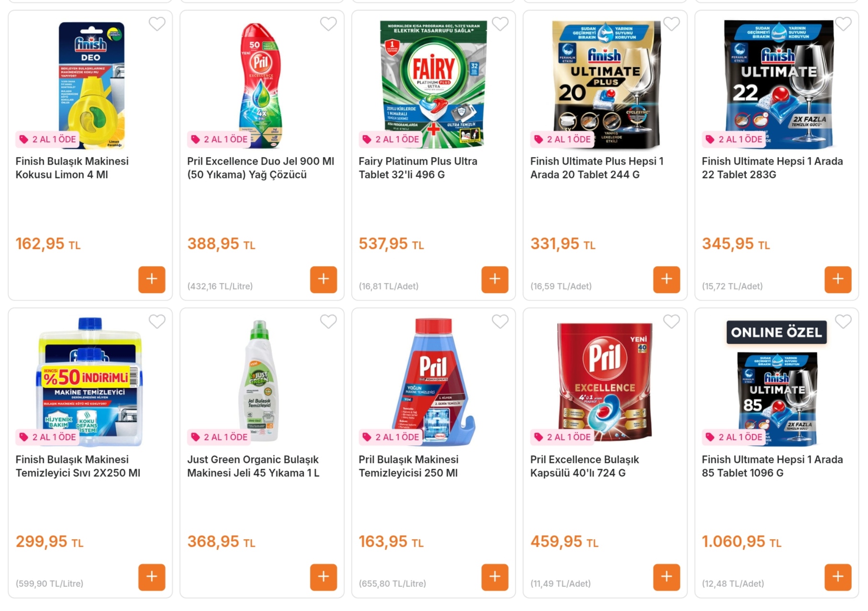
Task: Open Finish Ultimate Plus Hepsi 1 Arada title
Action: coord(597,168)
